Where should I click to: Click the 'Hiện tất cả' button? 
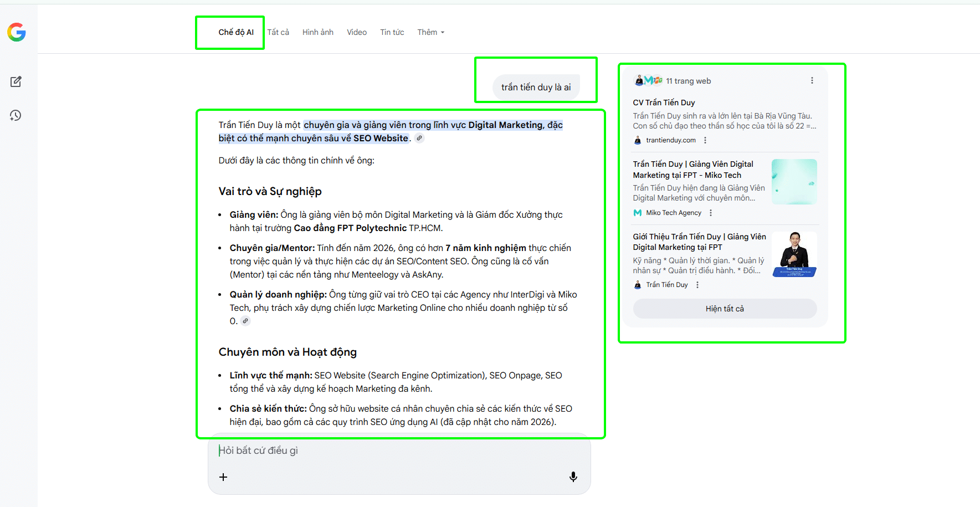(x=725, y=308)
